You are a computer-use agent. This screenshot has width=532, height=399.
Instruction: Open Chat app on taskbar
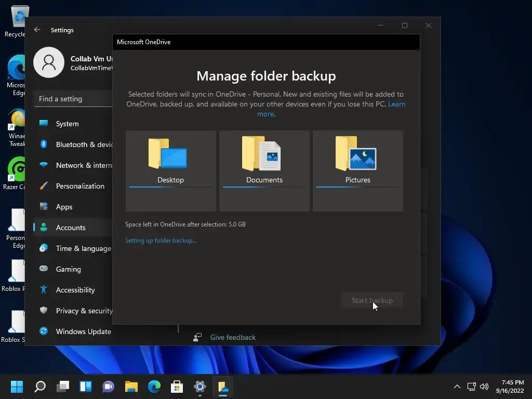(x=108, y=387)
